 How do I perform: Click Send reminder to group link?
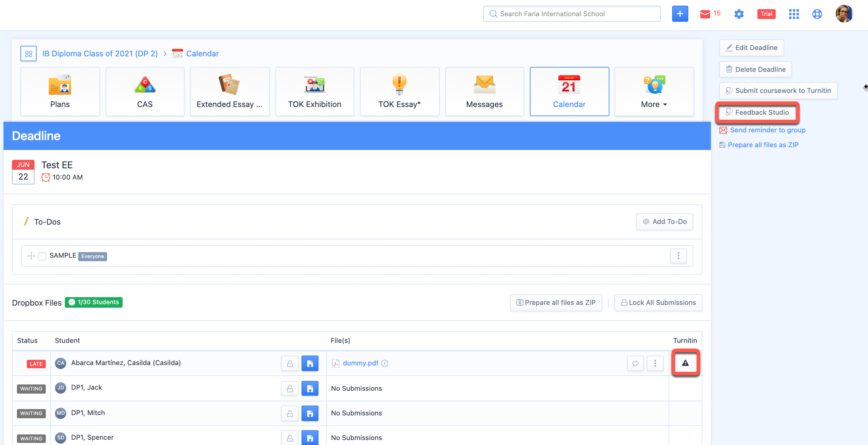click(767, 130)
